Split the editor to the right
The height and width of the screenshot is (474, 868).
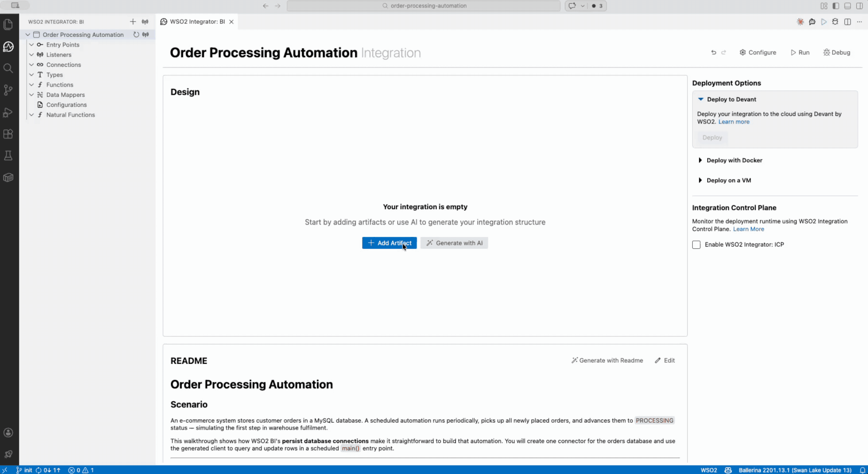click(x=848, y=22)
